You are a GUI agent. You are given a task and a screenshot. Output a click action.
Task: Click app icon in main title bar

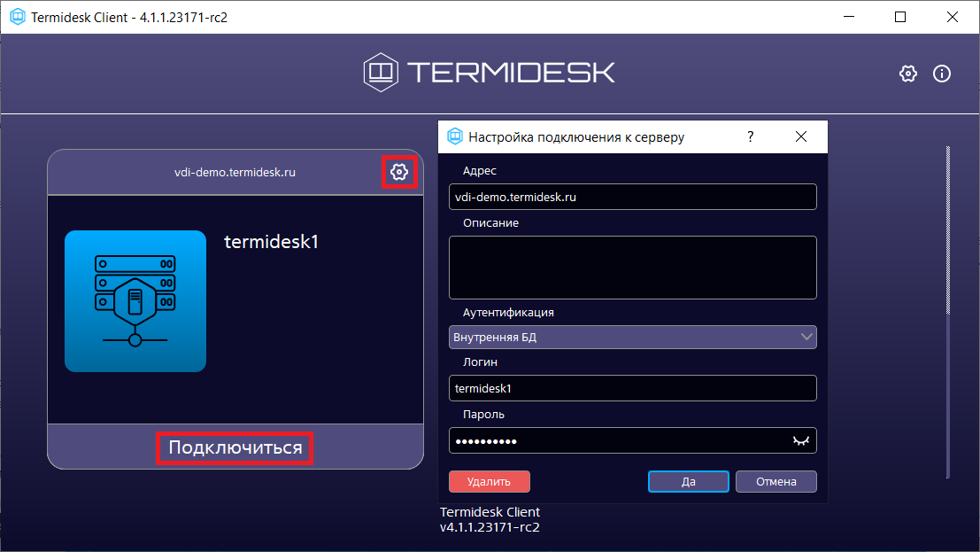click(x=16, y=17)
